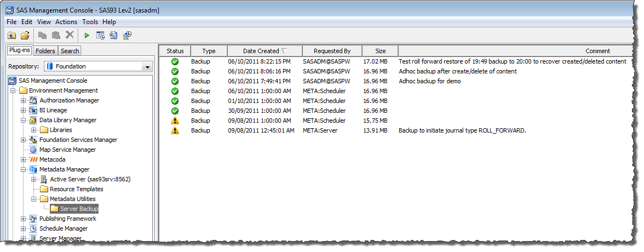
Task: Click the Publishing Framework icon
Action: (33, 219)
